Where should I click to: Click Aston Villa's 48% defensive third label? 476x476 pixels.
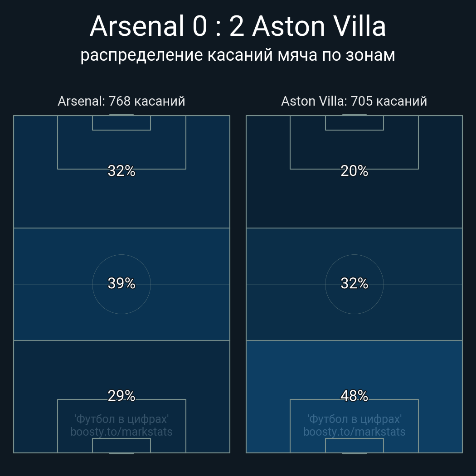pos(354,396)
